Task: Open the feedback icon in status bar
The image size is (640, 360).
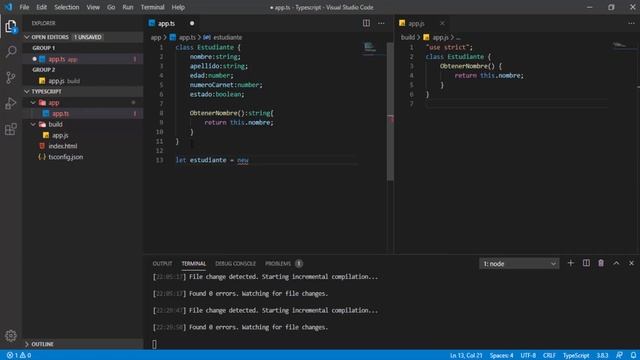Action: pos(619,356)
